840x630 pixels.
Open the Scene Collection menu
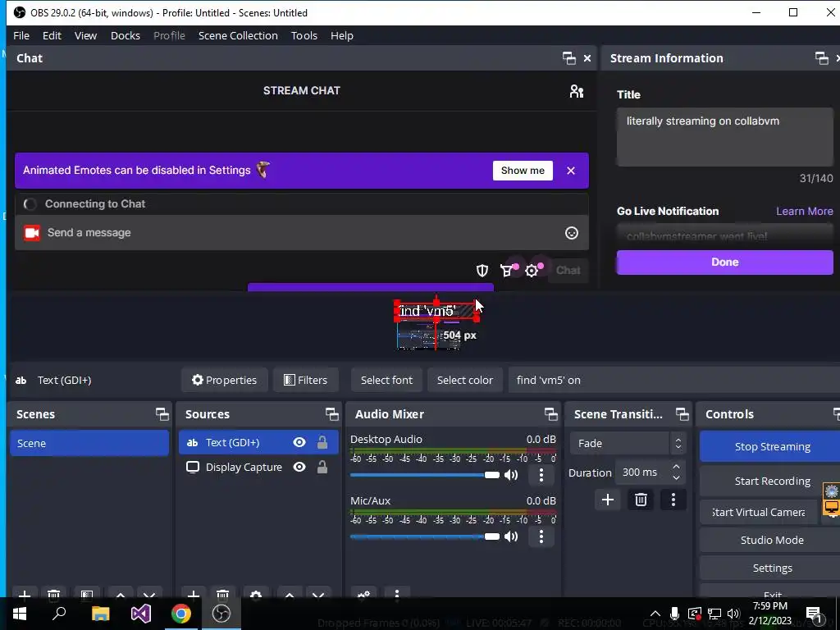238,36
